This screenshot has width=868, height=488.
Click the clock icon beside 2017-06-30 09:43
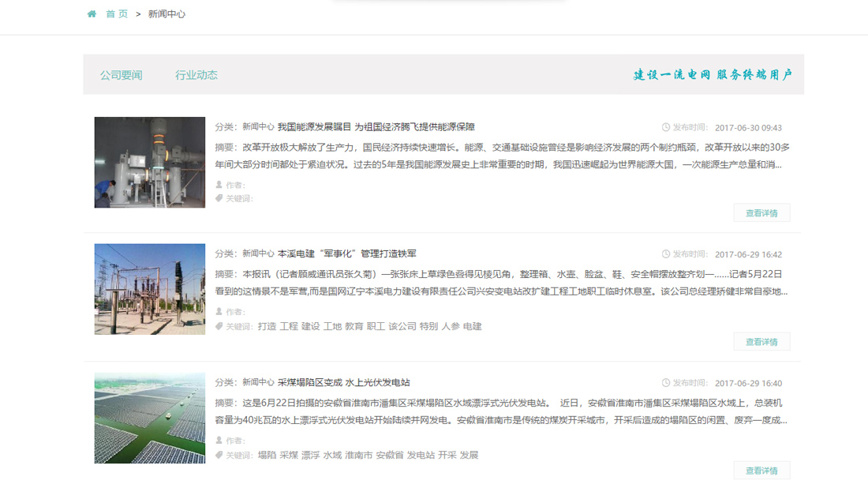click(x=666, y=127)
